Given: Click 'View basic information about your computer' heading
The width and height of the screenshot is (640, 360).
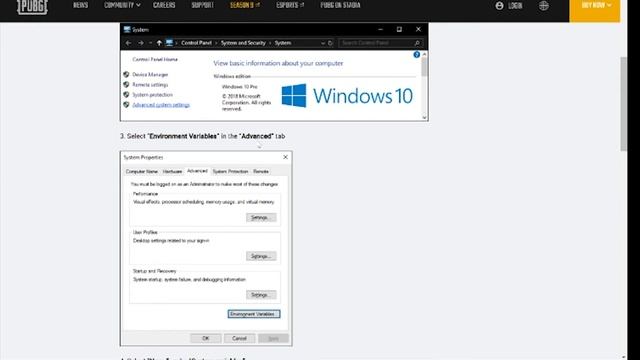Looking at the screenshot, I should 278,63.
